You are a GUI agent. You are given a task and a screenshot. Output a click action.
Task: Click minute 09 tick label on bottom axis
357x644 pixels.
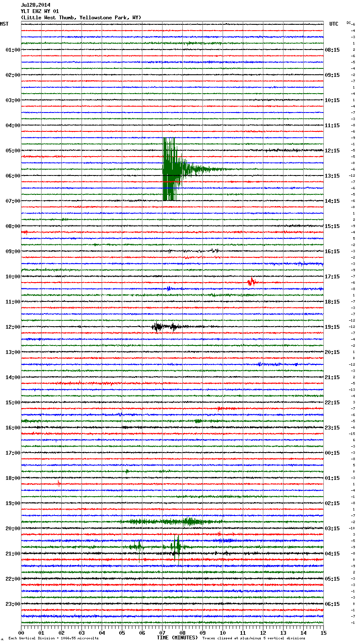pos(202,633)
